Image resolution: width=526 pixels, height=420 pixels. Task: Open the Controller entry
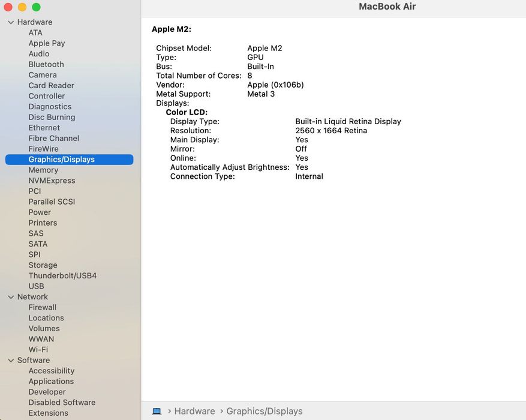47,96
